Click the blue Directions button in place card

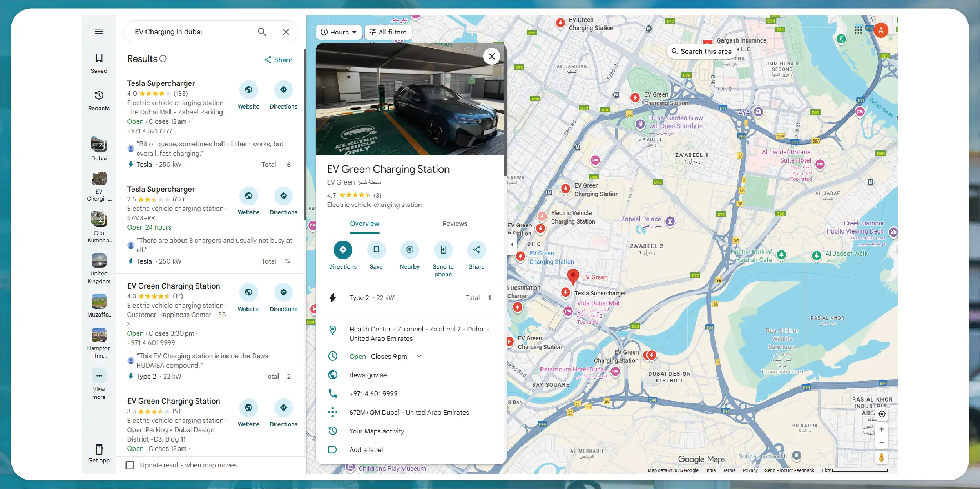pyautogui.click(x=343, y=250)
